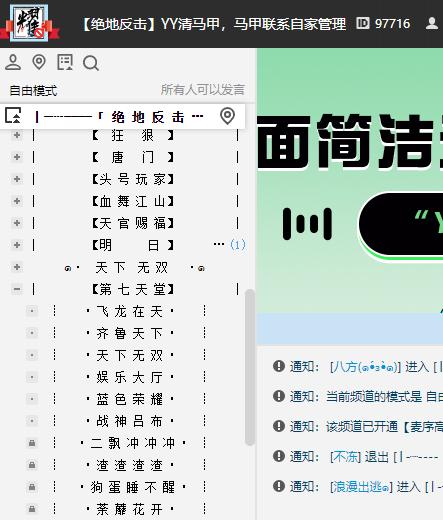Select the 血舞江山 channel row
Image resolution: width=443 pixels, height=520 pixels.
point(133,201)
